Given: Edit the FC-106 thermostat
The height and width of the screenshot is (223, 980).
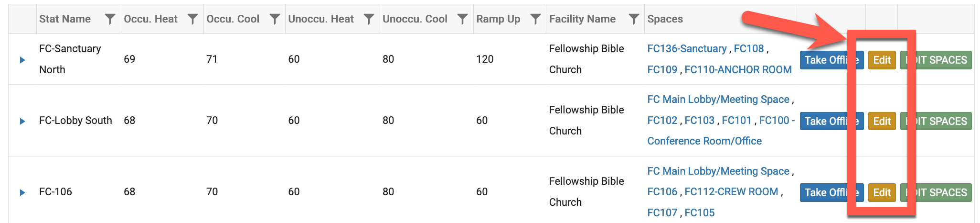Looking at the screenshot, I should click(x=882, y=192).
